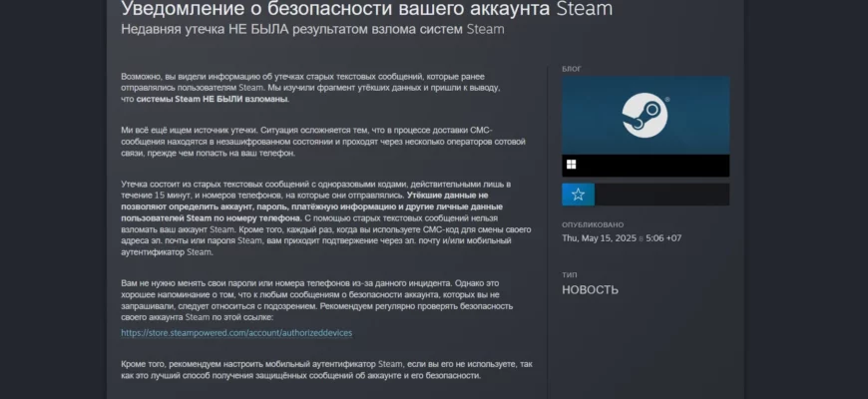
Task: Click the НОВОСТЬ type label
Action: point(590,290)
